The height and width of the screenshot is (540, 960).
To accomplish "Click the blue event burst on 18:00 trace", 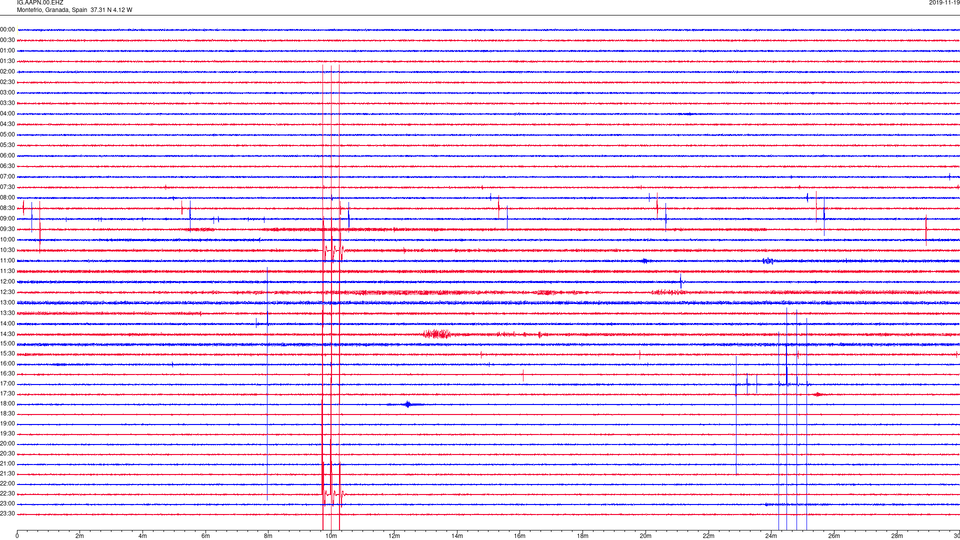I will [407, 404].
